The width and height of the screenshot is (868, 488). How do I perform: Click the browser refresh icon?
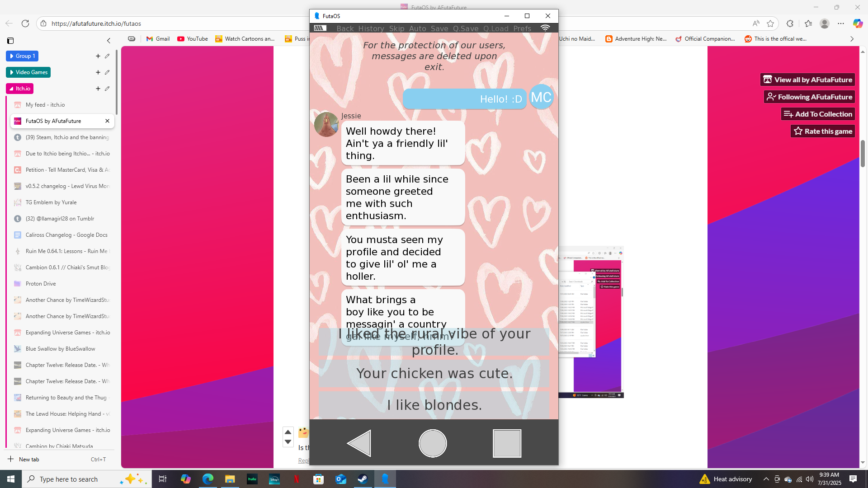25,23
